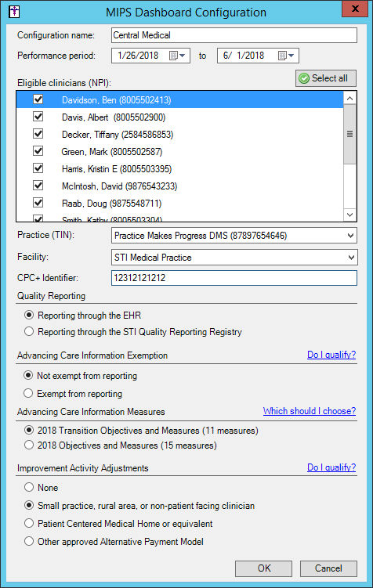373x588 pixels.
Task: Open Do I qualify? link for ACI Exemption
Action: click(x=331, y=355)
